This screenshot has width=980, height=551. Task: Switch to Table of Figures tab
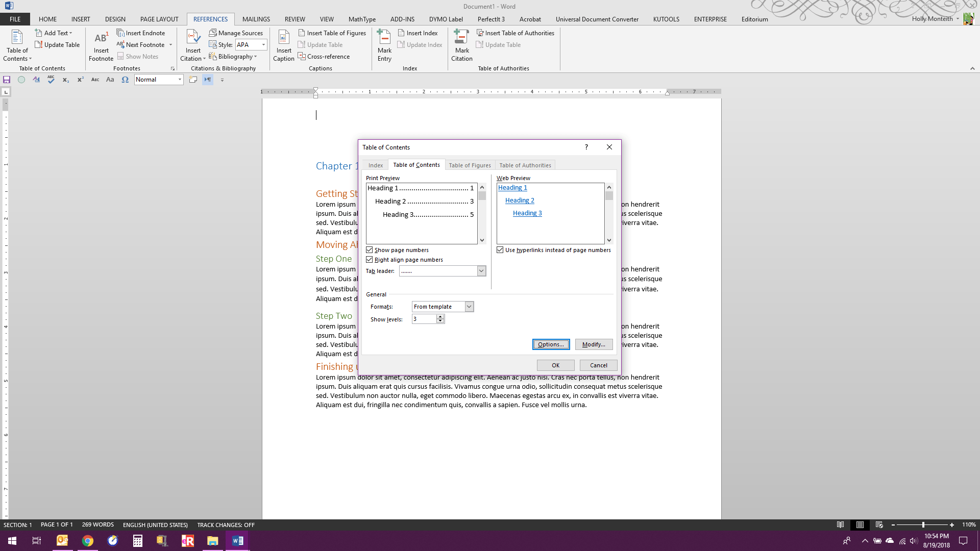[469, 165]
